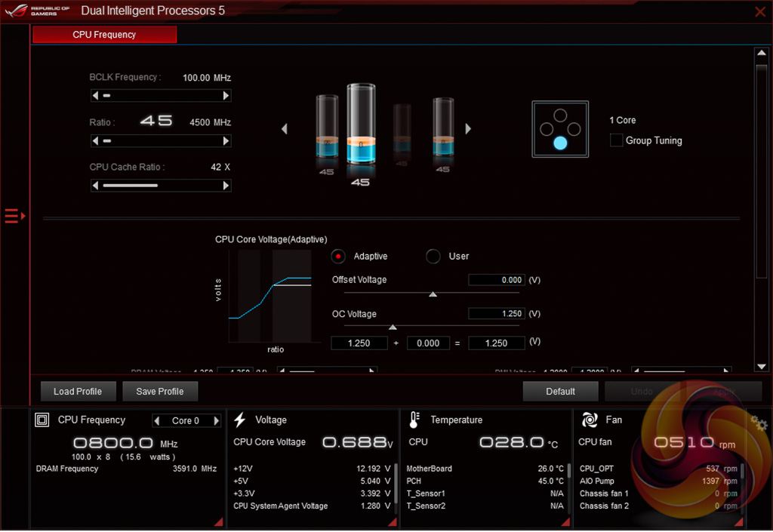Click Save Profile button
Viewport: 773px width, 532px height.
(160, 392)
